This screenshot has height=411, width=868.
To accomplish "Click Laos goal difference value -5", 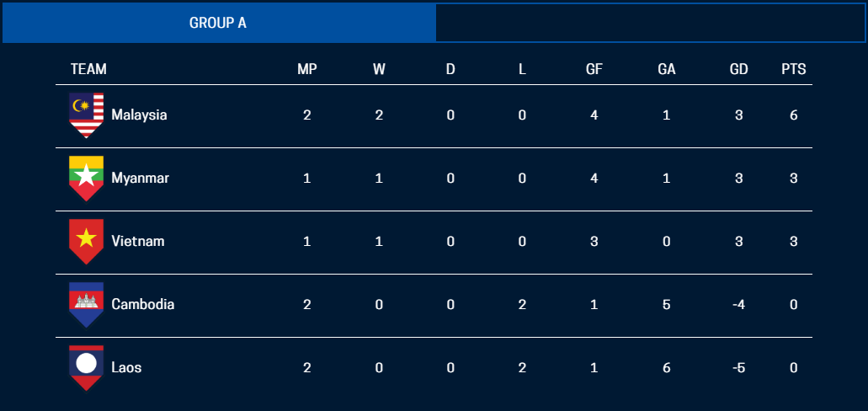I will pos(738,367).
